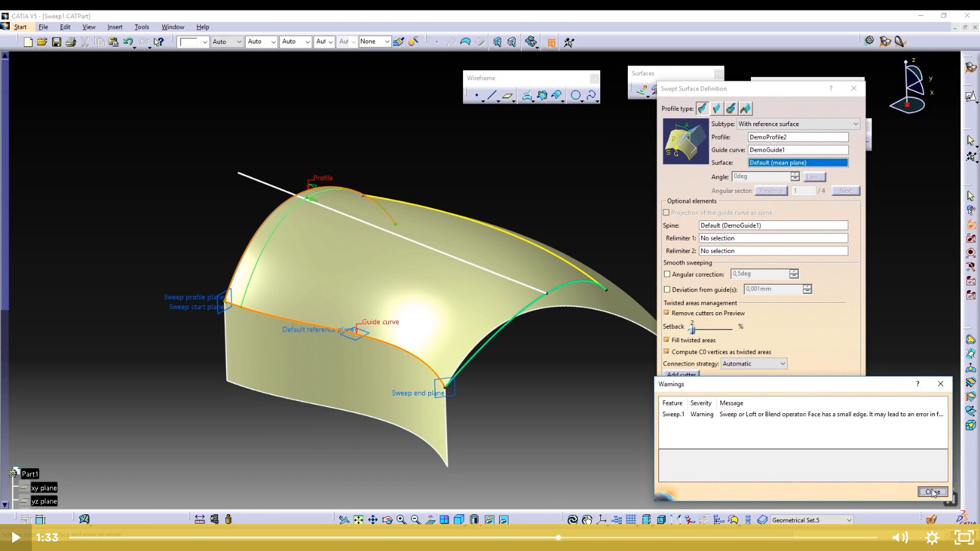Select the Line tool in Wireframe toolbar
The height and width of the screenshot is (551, 980).
491,95
